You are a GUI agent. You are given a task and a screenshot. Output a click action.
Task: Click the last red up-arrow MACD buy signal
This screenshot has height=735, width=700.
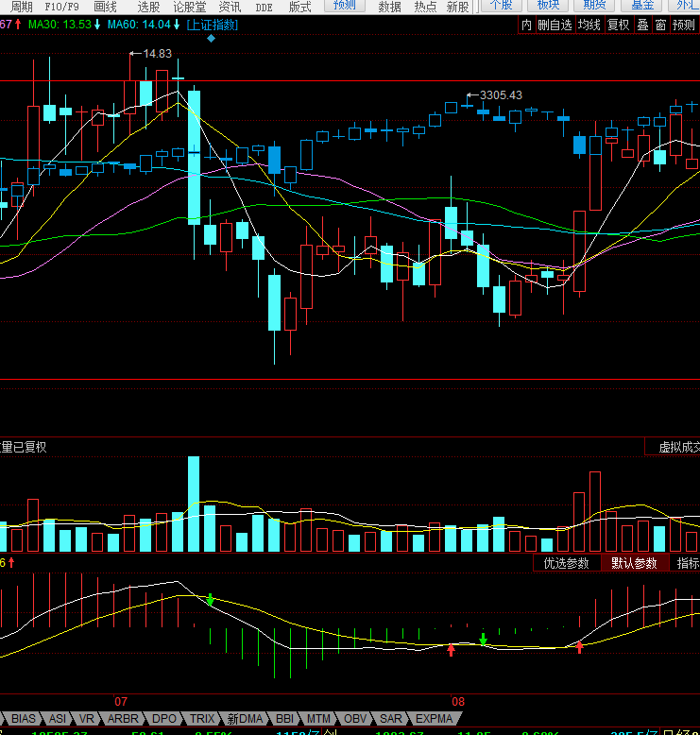click(580, 647)
